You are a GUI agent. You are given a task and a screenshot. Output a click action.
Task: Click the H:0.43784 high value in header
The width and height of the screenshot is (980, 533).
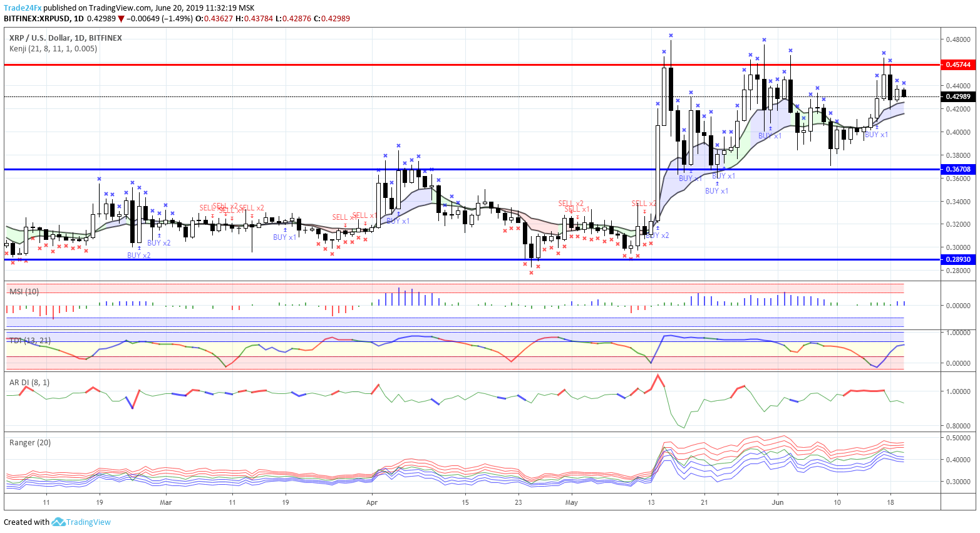coord(254,19)
